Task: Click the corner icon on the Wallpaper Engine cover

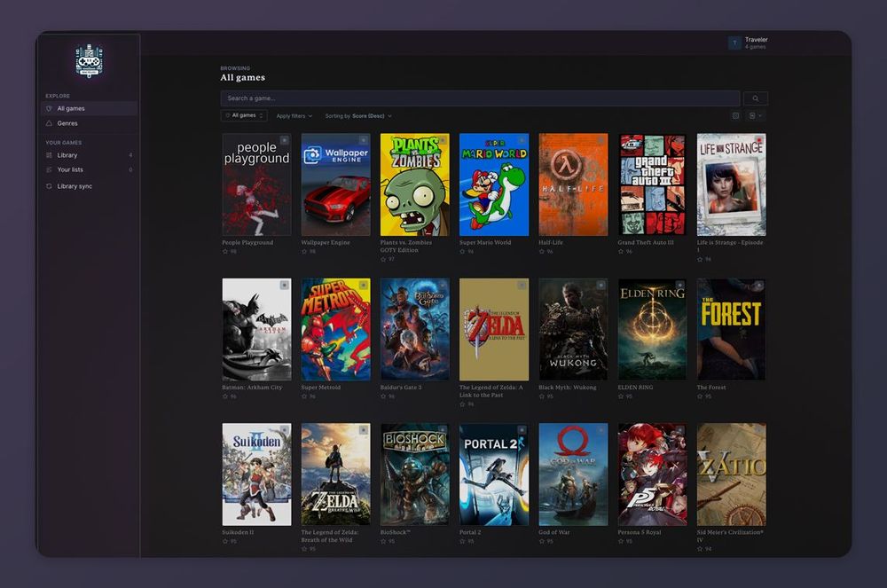Action: [x=363, y=140]
